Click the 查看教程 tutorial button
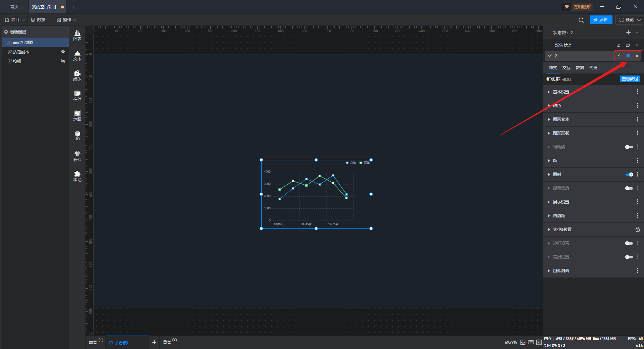Image resolution: width=644 pixels, height=349 pixels. [630, 79]
